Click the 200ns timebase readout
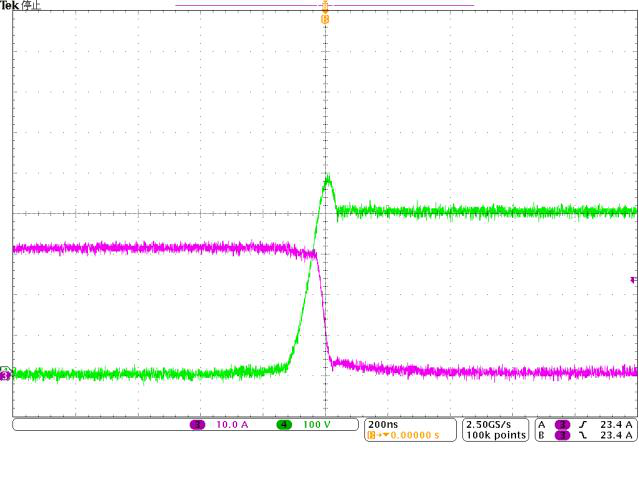 pos(382,424)
